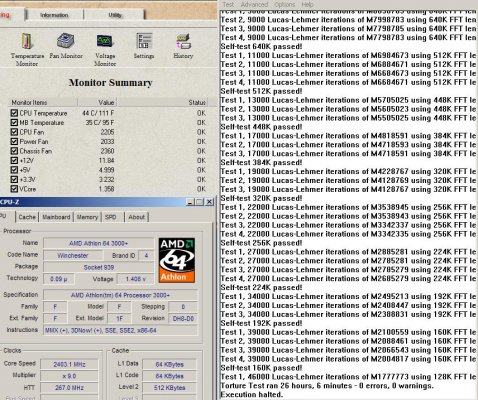Close the CPU-Z window
478x400 pixels.
point(209,202)
